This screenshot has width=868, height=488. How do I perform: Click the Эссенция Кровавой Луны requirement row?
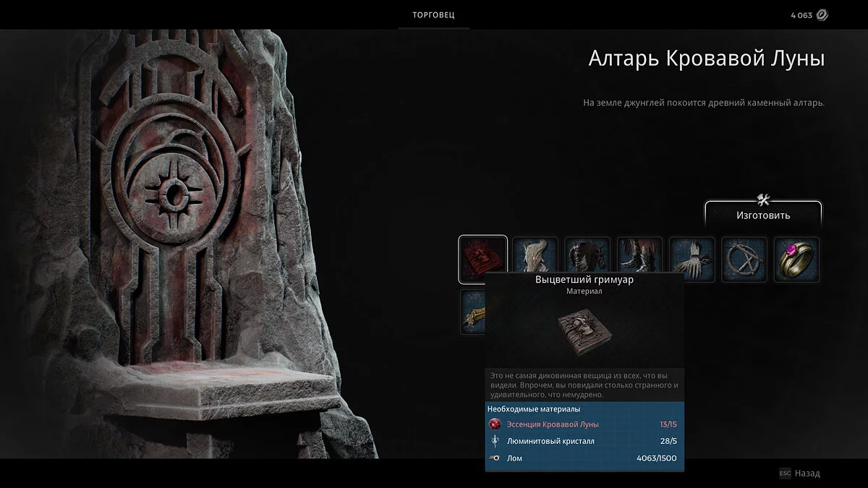pyautogui.click(x=584, y=424)
